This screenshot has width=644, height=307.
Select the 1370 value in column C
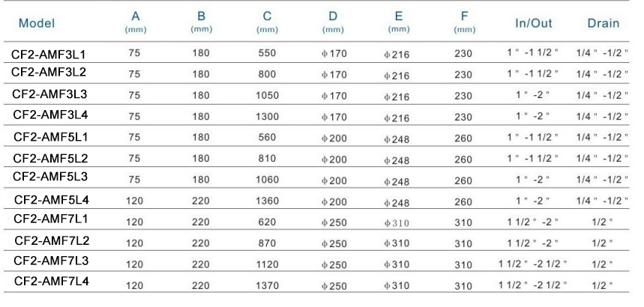(267, 285)
